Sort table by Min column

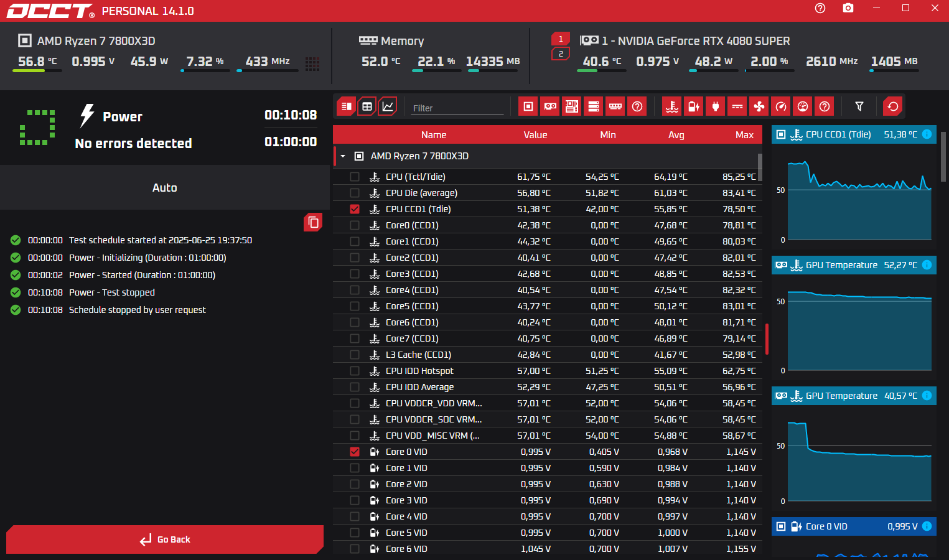click(608, 135)
